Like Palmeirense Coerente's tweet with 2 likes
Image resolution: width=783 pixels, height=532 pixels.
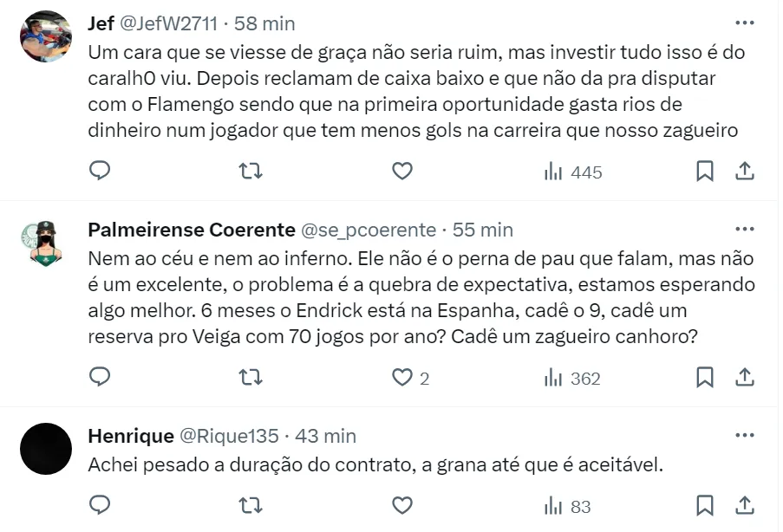pyautogui.click(x=401, y=378)
